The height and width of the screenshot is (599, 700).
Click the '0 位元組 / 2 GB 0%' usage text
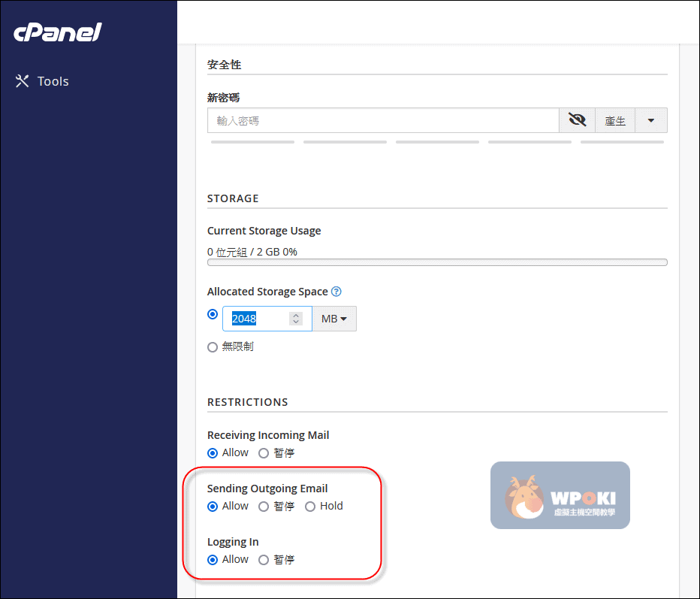[252, 252]
